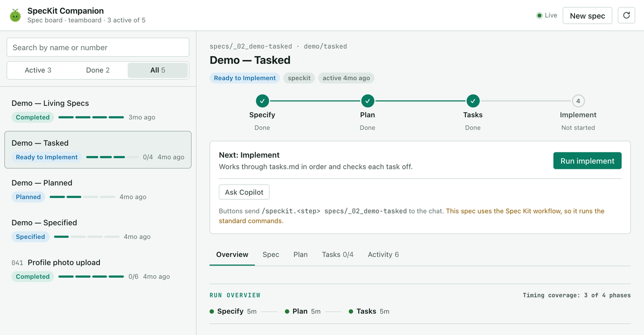
Task: Filter list by Active 3
Action: point(38,70)
